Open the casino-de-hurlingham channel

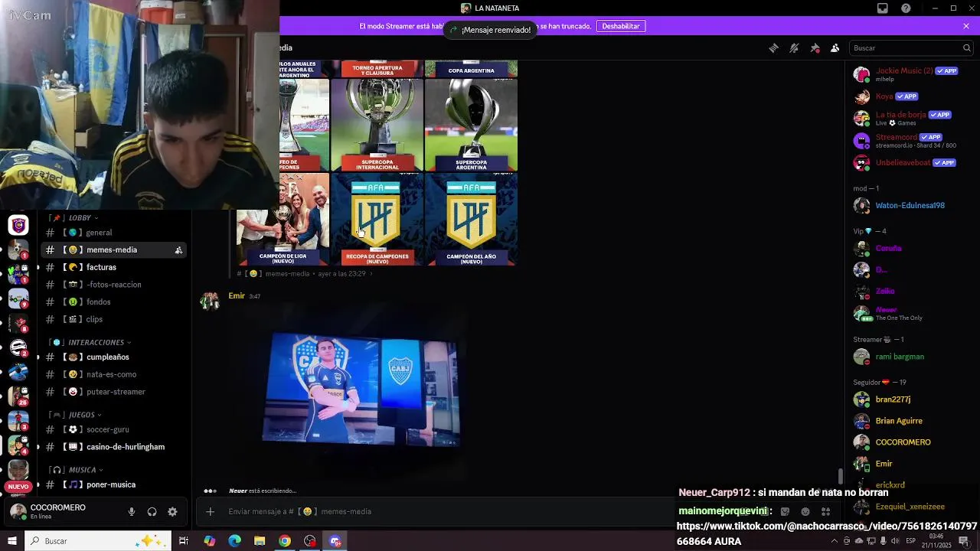115,447
